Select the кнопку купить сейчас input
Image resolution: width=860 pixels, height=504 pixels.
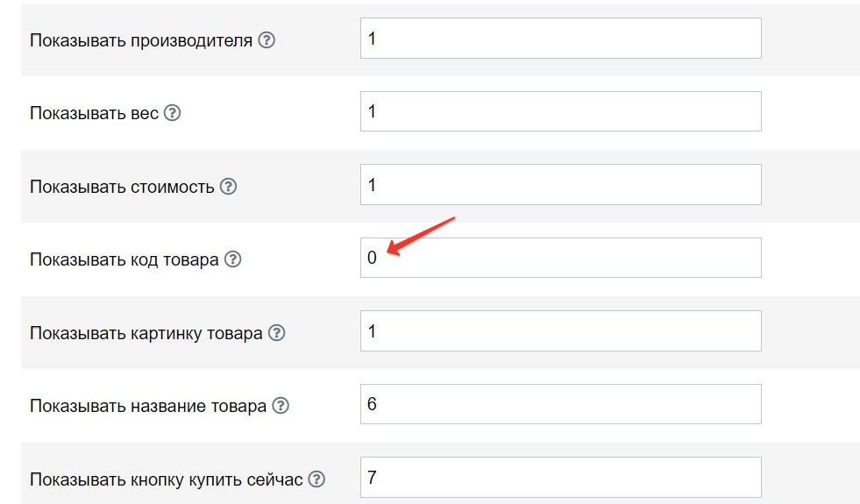(x=560, y=478)
